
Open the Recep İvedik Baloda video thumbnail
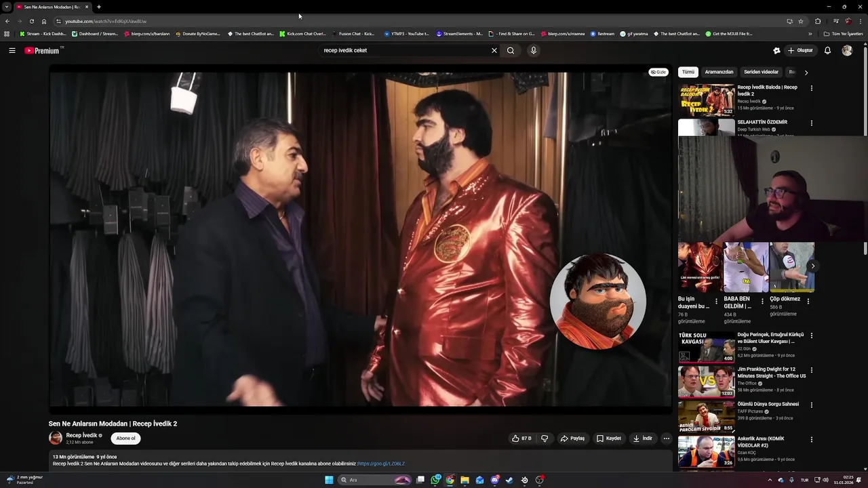pyautogui.click(x=707, y=100)
